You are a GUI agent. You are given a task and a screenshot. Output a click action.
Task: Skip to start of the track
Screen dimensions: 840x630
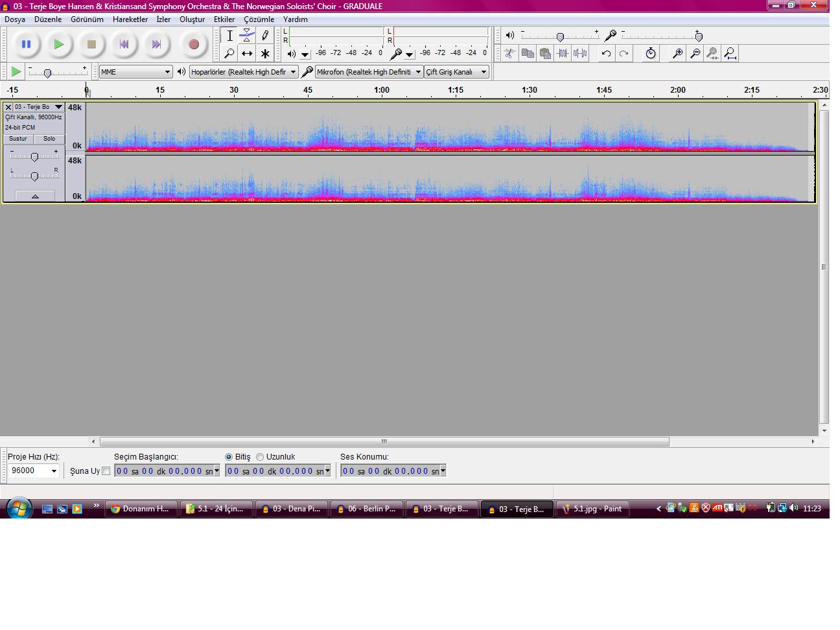point(124,44)
